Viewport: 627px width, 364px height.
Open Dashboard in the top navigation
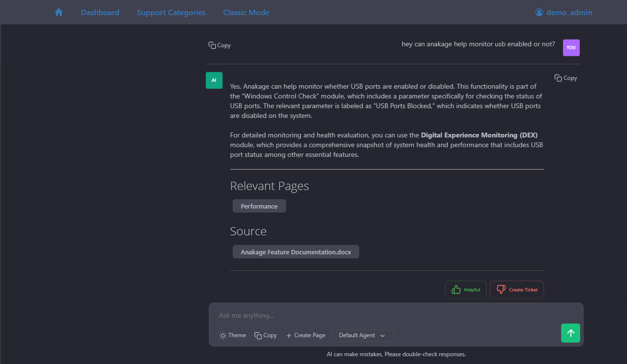(x=100, y=13)
